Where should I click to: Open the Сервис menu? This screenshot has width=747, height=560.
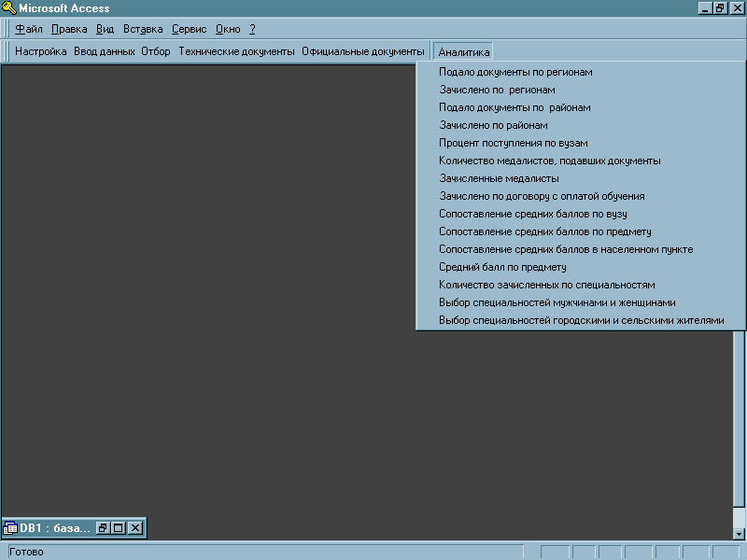(x=190, y=29)
